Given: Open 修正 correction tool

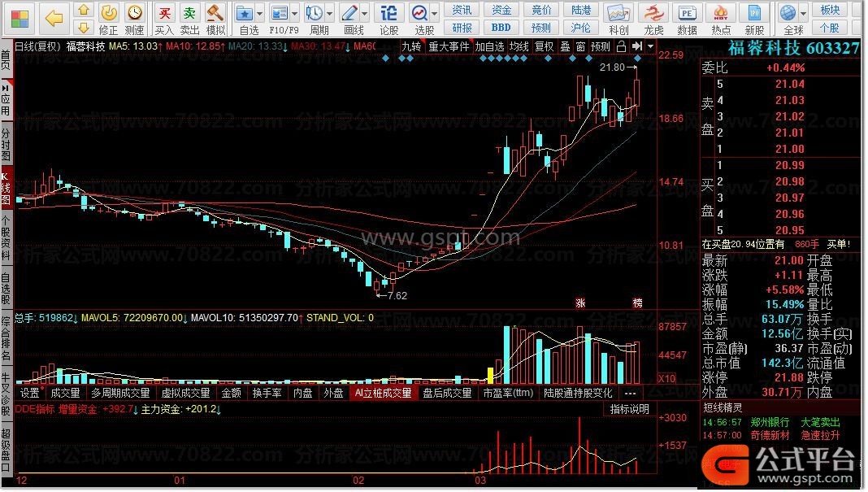Looking at the screenshot, I should [x=109, y=19].
